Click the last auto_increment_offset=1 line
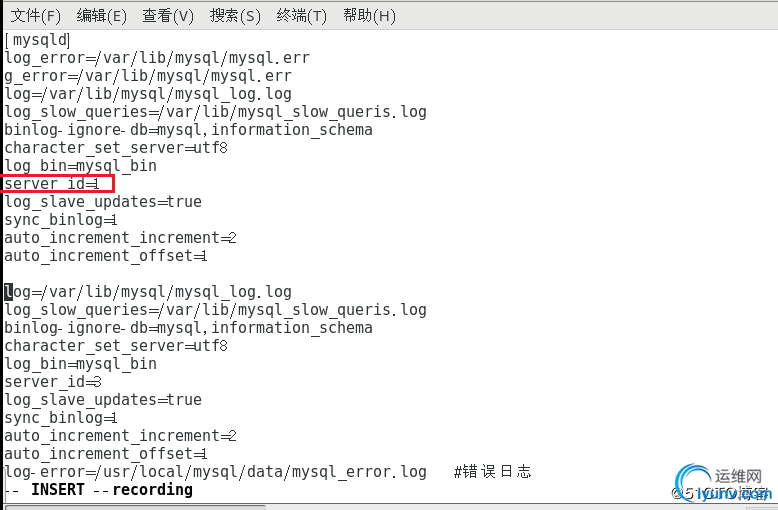Screen dimensions: 778x510 [105, 454]
